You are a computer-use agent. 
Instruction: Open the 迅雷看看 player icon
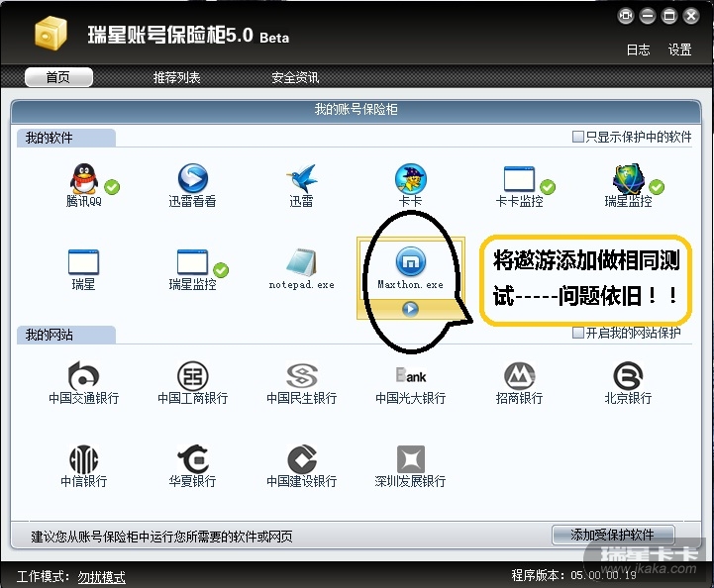193,178
